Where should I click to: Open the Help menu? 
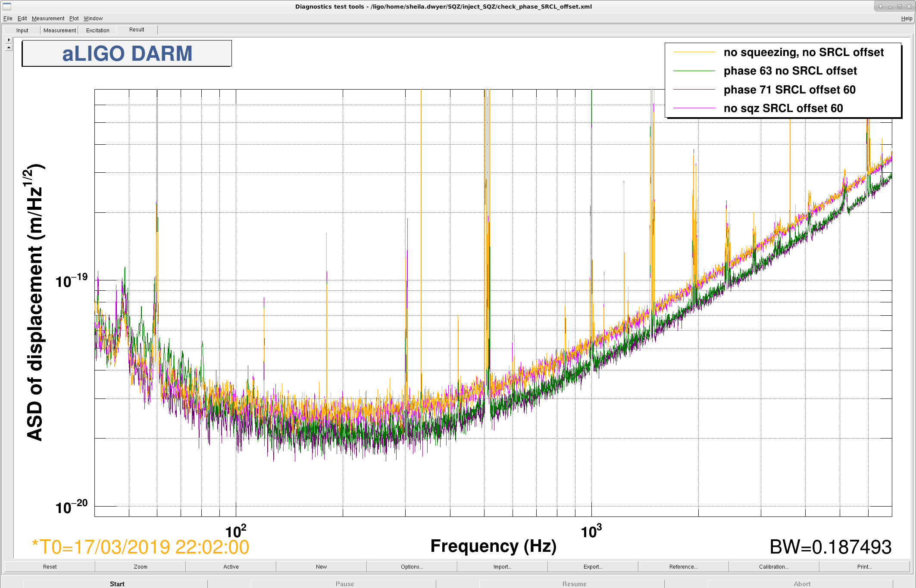click(907, 19)
